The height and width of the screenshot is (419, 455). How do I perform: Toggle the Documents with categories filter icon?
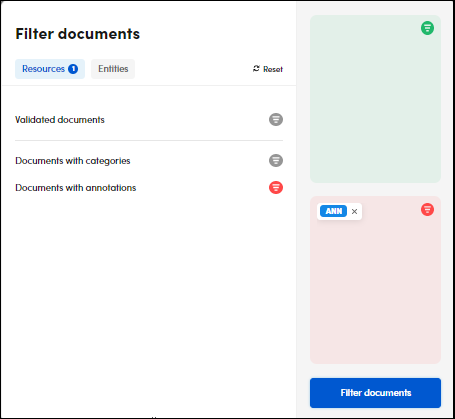click(x=276, y=160)
